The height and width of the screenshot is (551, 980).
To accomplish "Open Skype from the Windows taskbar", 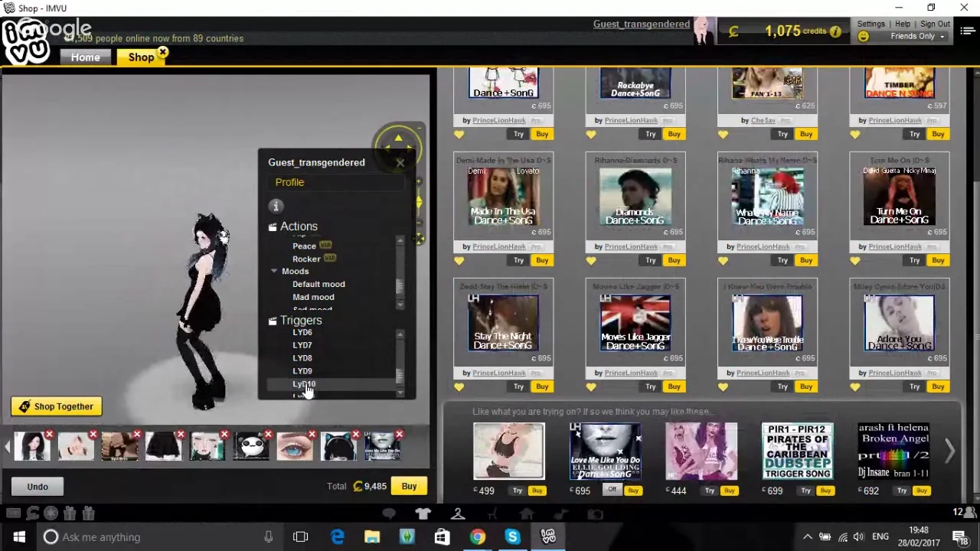I will point(512,536).
